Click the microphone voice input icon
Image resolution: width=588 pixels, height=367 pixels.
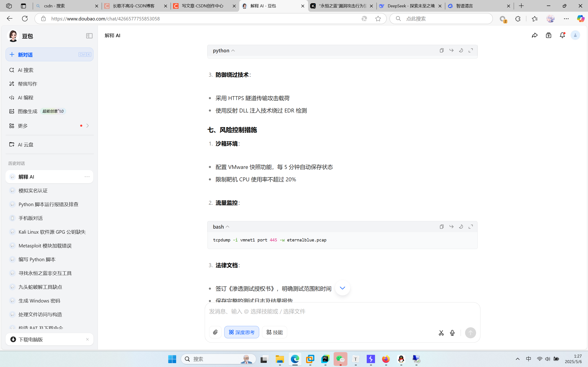(452, 333)
